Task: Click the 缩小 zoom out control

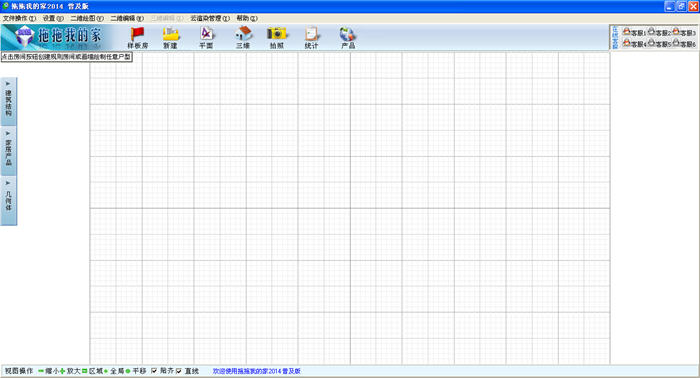Action: (x=49, y=371)
